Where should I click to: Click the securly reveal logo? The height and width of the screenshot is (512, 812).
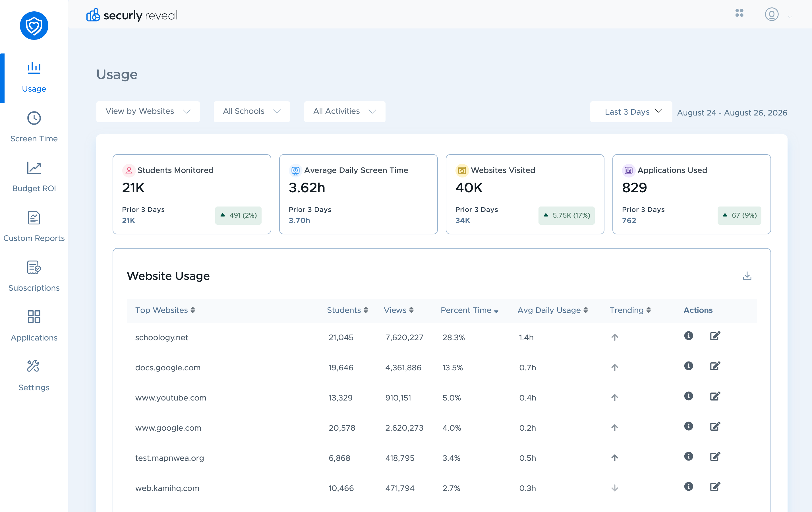tap(132, 15)
